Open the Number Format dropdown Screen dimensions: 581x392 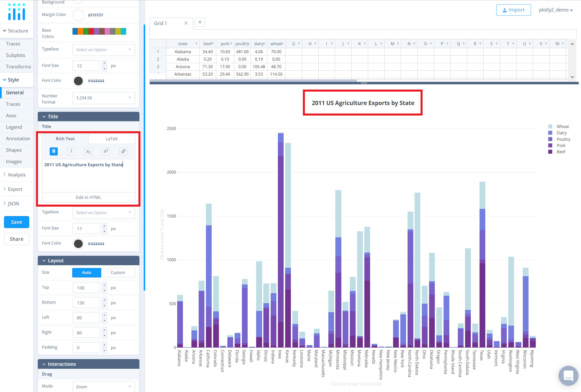(104, 98)
